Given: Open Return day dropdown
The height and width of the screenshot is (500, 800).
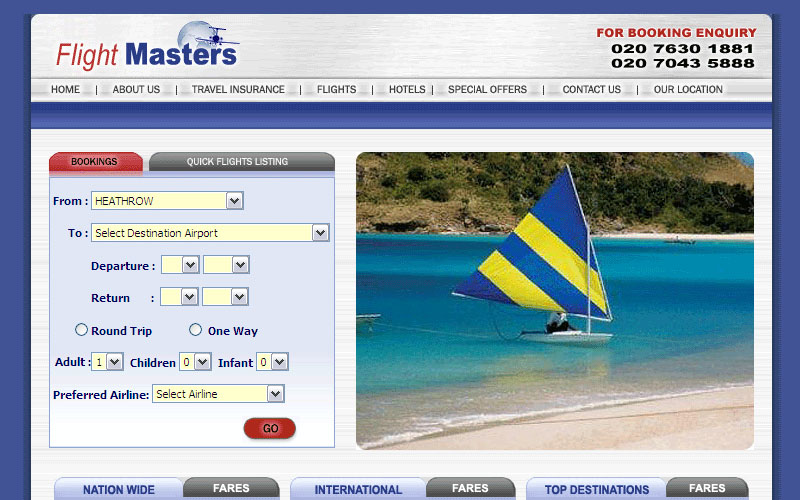Looking at the screenshot, I should coord(179,296).
